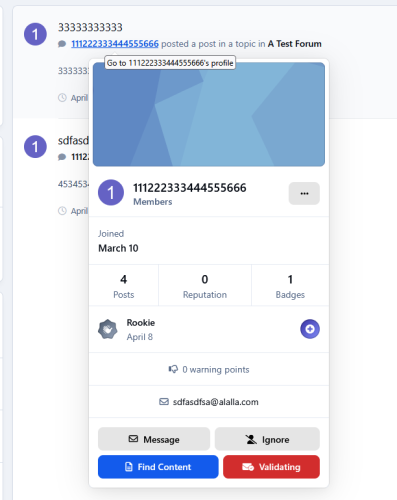This screenshot has width=397, height=500.
Task: View the Badges count in profile stats
Action: click(290, 286)
